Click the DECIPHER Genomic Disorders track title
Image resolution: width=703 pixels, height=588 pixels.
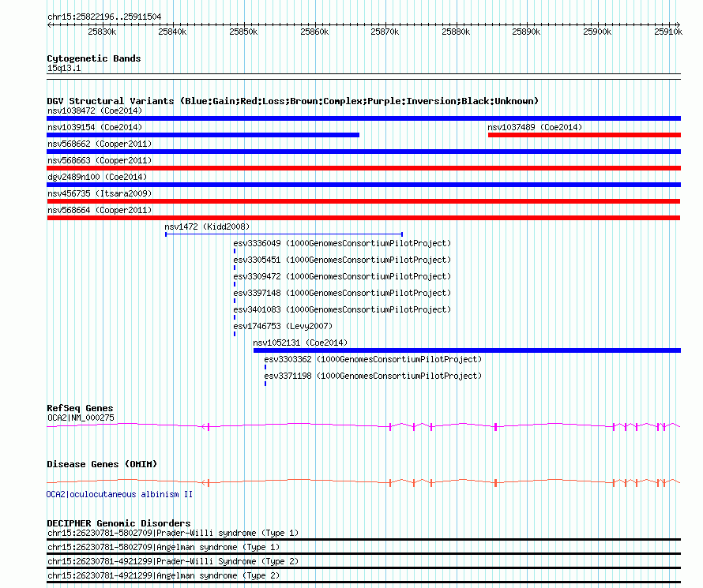(x=118, y=523)
